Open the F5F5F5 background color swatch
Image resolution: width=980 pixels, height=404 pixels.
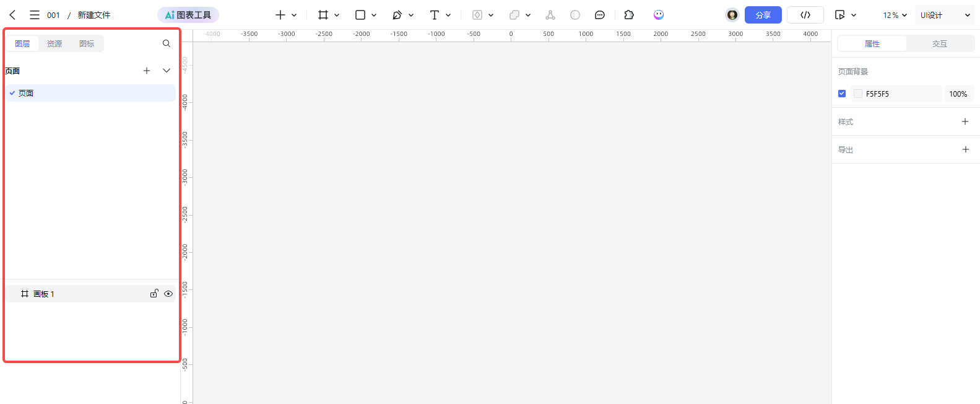tap(858, 94)
